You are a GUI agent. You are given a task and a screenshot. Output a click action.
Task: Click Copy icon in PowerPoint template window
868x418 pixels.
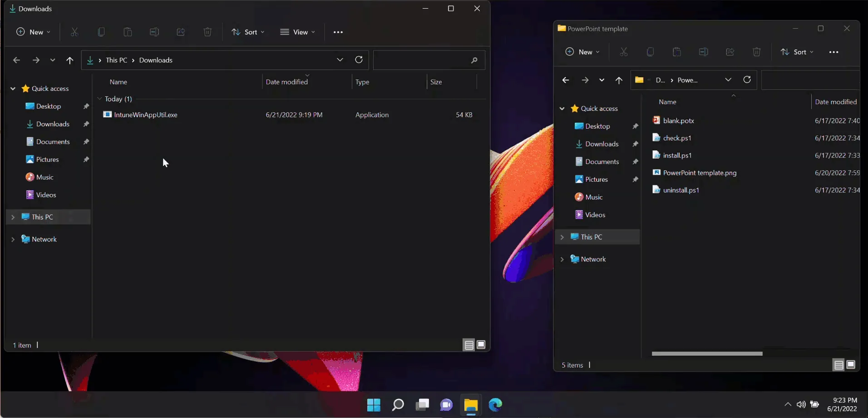click(650, 52)
